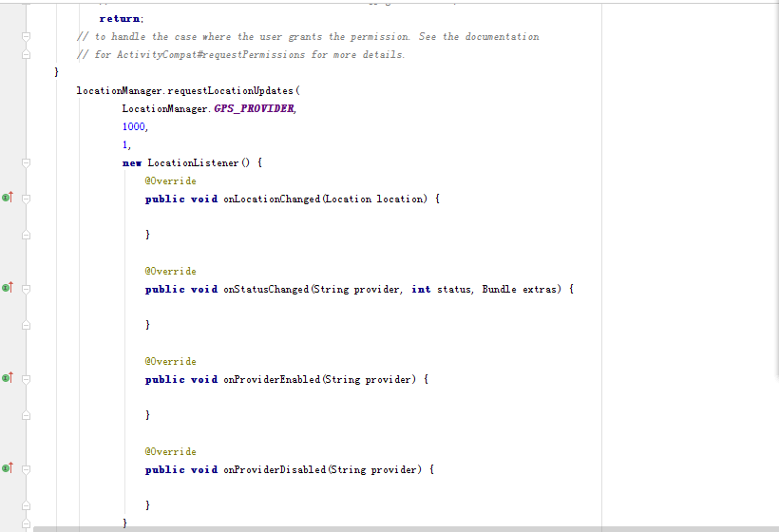
Task: Collapse the onProviderEnabled method fold marker
Action: [27, 379]
